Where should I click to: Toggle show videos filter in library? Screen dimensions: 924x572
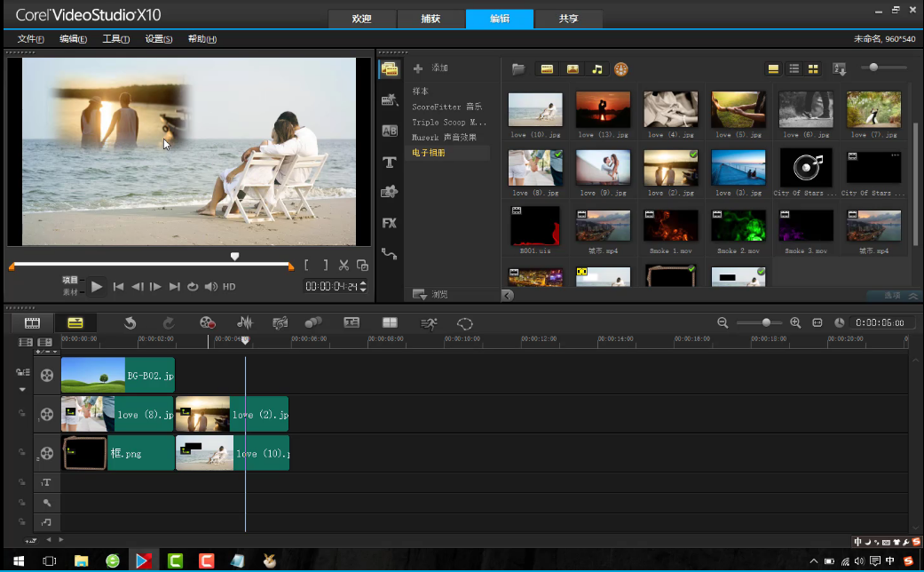click(548, 69)
